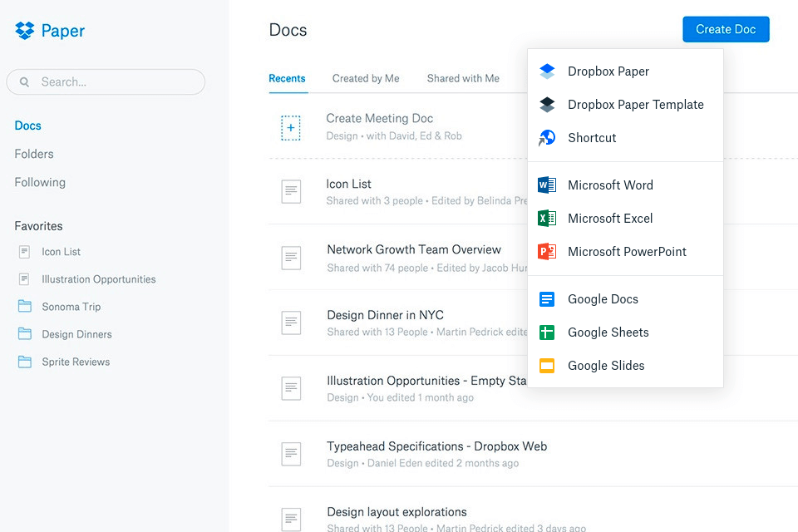This screenshot has height=532, width=798.
Task: Click the Microsoft Excel icon
Action: (547, 219)
